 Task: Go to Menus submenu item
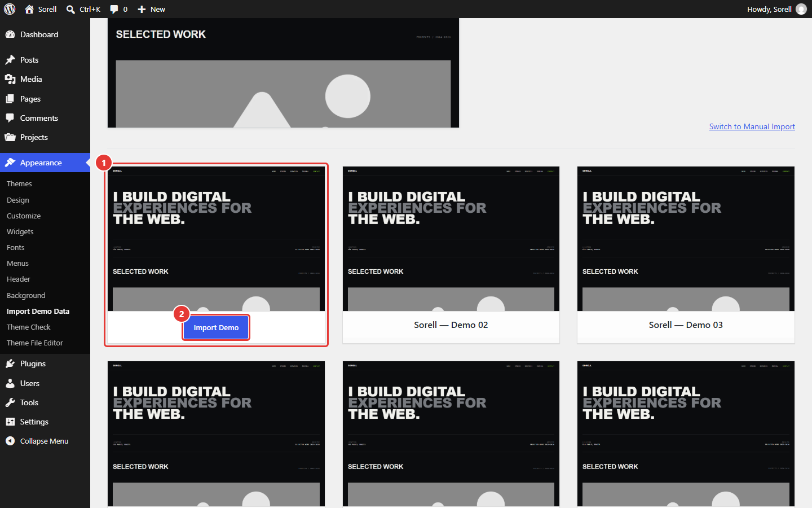tap(17, 263)
